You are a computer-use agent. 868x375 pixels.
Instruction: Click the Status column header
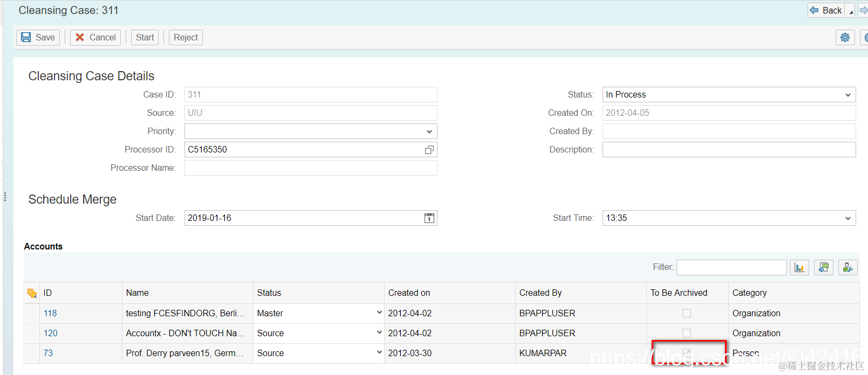[319, 293]
